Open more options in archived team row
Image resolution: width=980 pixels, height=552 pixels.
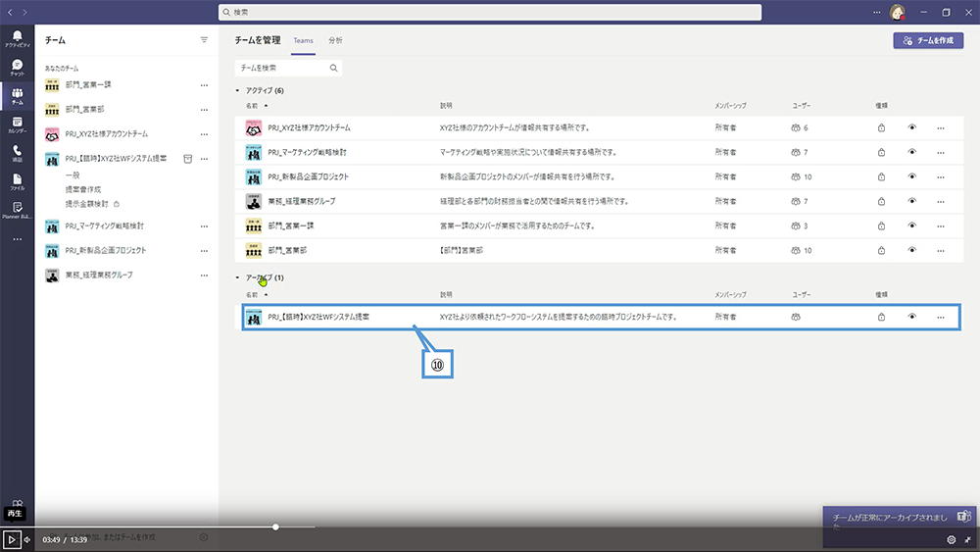(941, 317)
